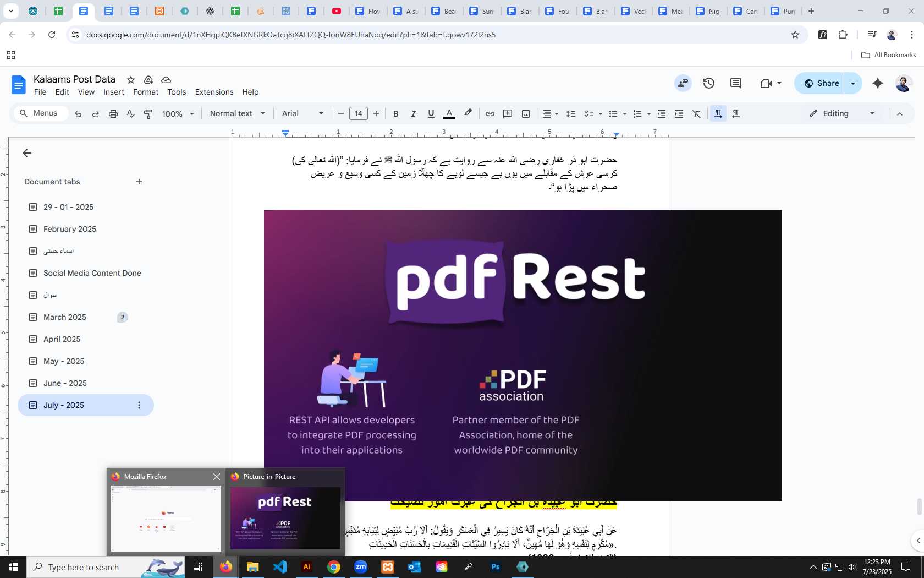Open the Insert menu
Image resolution: width=924 pixels, height=578 pixels.
click(x=114, y=92)
